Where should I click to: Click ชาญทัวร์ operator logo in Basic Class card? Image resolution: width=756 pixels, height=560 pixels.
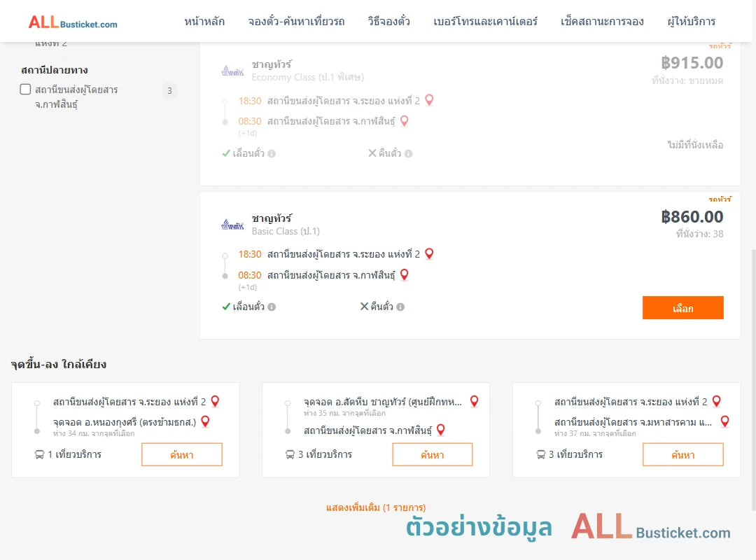pyautogui.click(x=232, y=225)
